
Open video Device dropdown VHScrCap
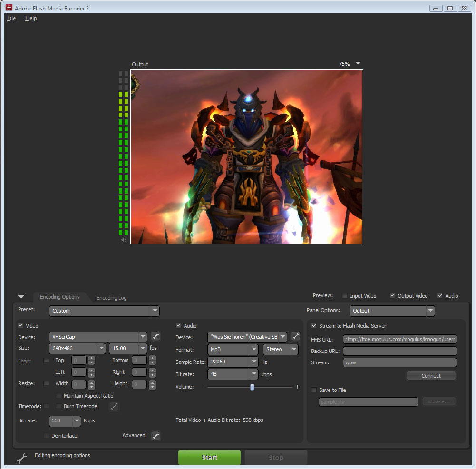pos(98,337)
